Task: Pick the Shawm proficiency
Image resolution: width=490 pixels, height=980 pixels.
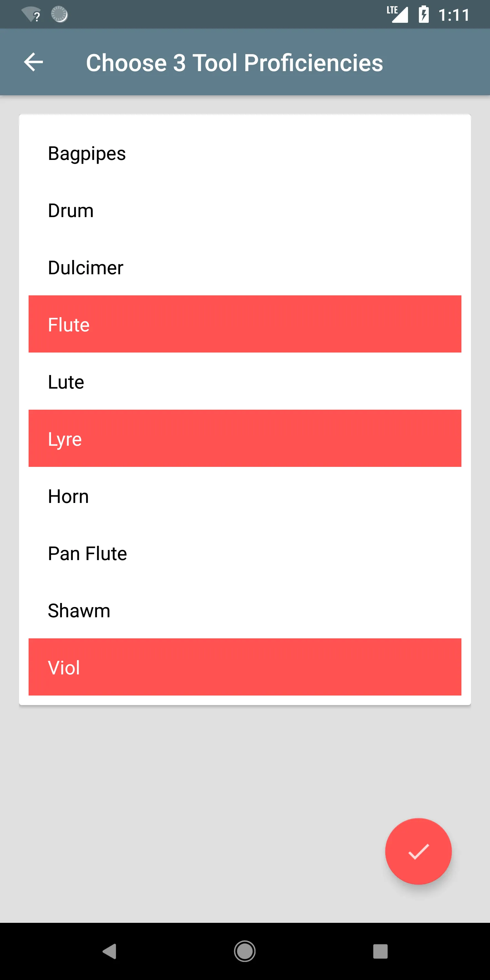Action: [245, 610]
